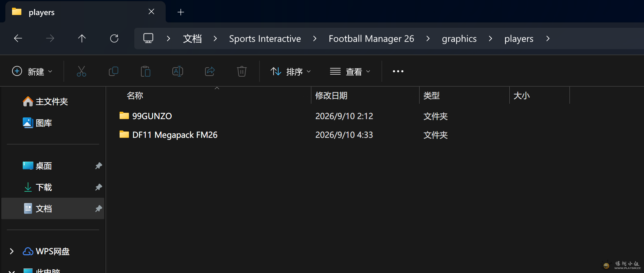Click the Paste clipboard icon

(x=146, y=71)
